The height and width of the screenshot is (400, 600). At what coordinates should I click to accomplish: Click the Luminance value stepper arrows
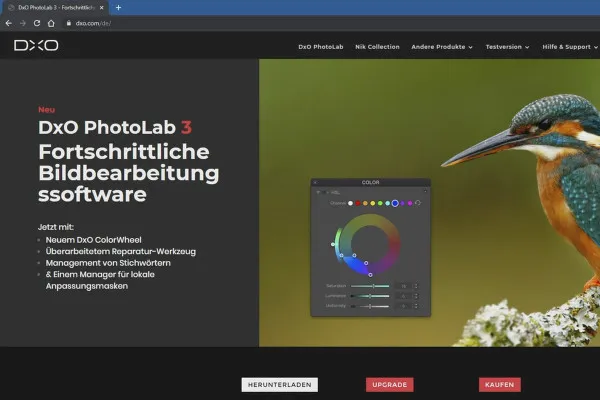point(416,296)
